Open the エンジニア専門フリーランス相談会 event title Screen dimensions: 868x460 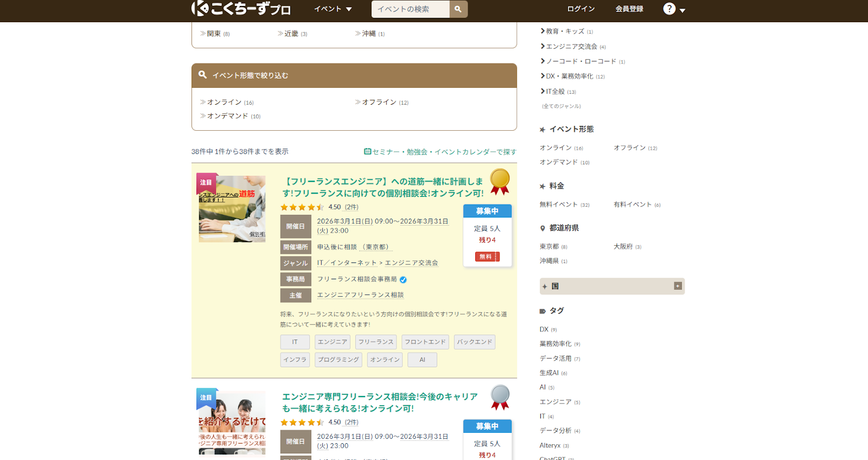pos(380,403)
